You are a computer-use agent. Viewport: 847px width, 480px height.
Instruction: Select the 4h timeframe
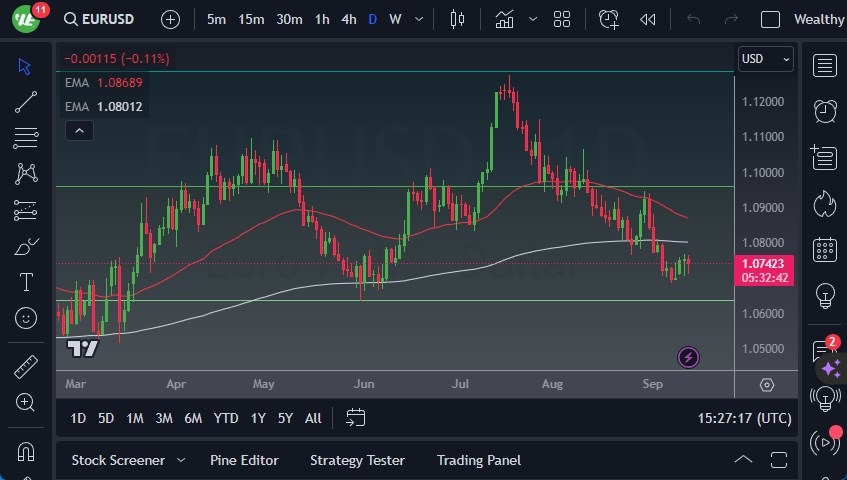348,19
